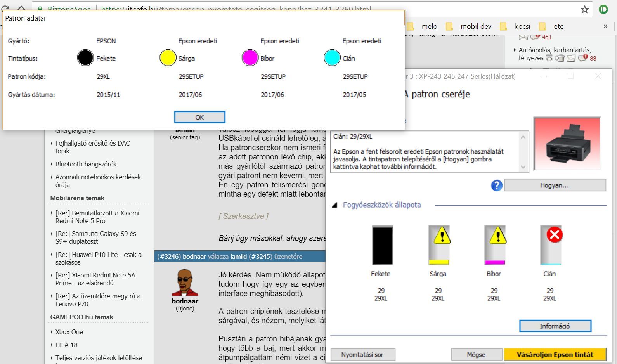Bookmark the page with the star icon
The image size is (617, 364).
pos(585,9)
